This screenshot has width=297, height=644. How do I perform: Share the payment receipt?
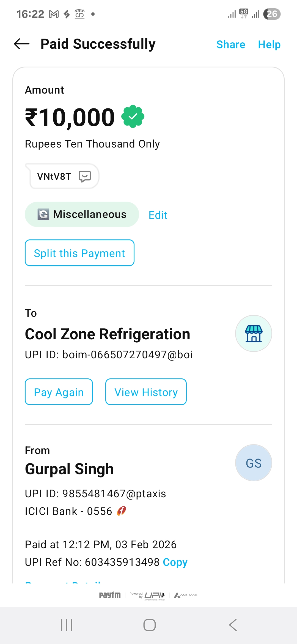230,45
